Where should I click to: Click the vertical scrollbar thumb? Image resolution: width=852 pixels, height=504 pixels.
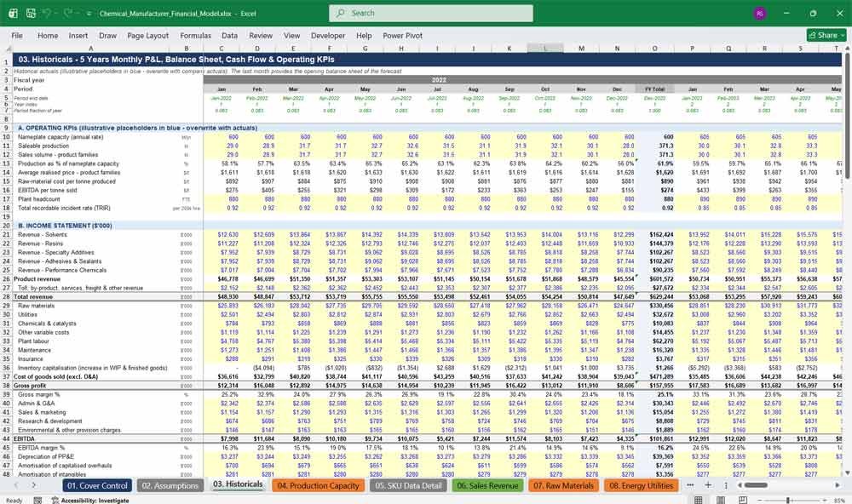847,117
